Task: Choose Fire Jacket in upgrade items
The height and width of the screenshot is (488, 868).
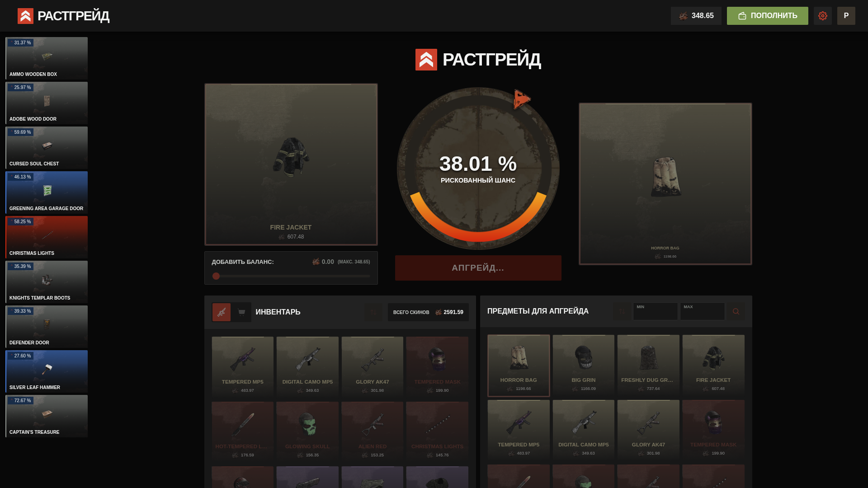Action: pos(713,366)
